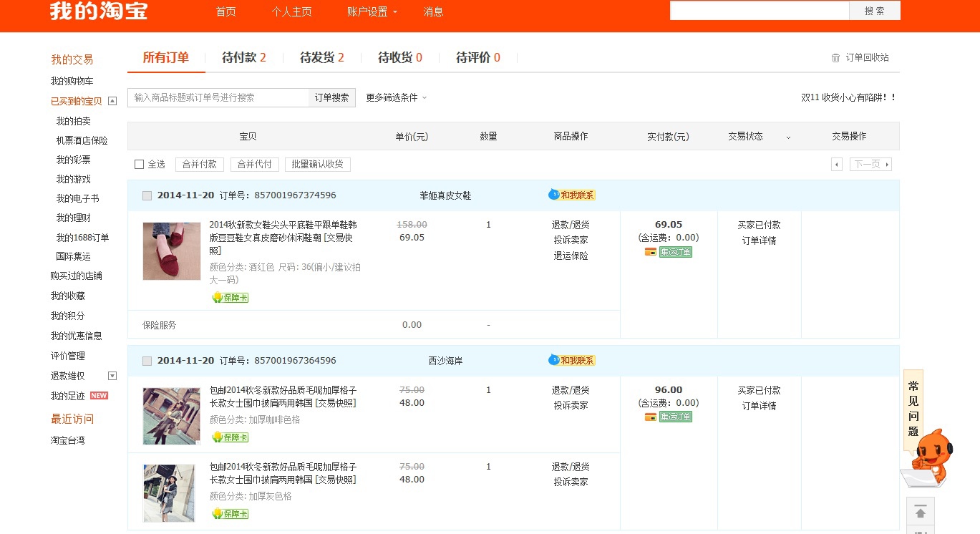Open the 交易状态 column dropdown arrow
The height and width of the screenshot is (534, 980).
coord(788,137)
